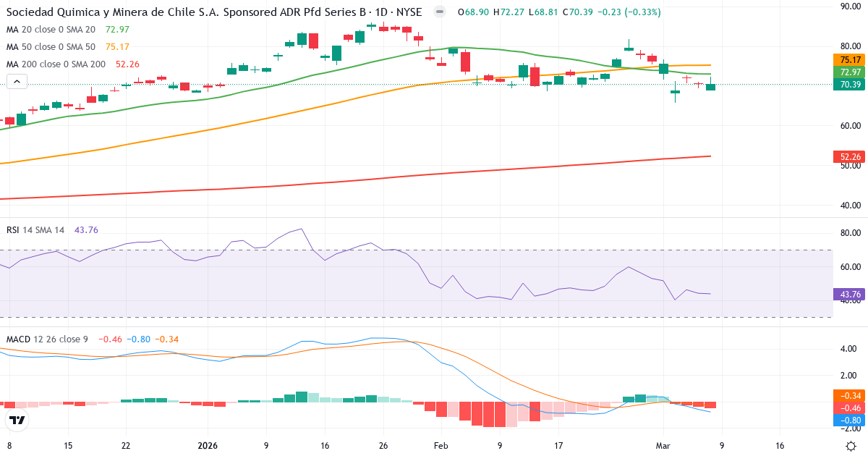This screenshot has height=456, width=868.
Task: Select 2026 on the time axis
Action: point(208,447)
